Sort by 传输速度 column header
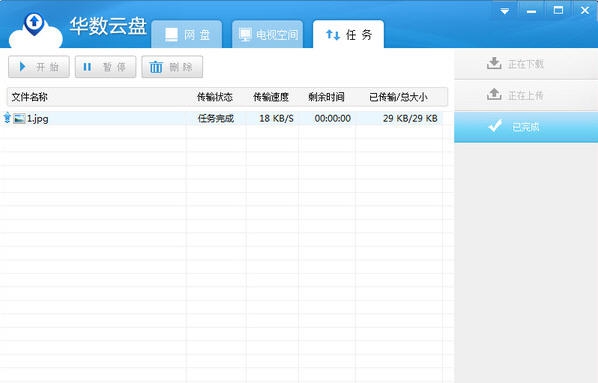Screen dimensions: 598x383 coord(271,97)
